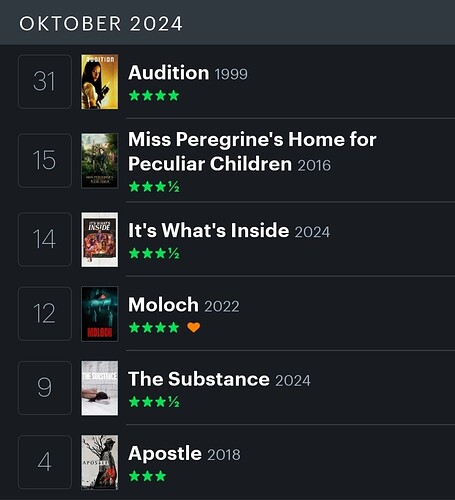The height and width of the screenshot is (500, 455).
Task: Open the Audition title link
Action: (x=169, y=73)
